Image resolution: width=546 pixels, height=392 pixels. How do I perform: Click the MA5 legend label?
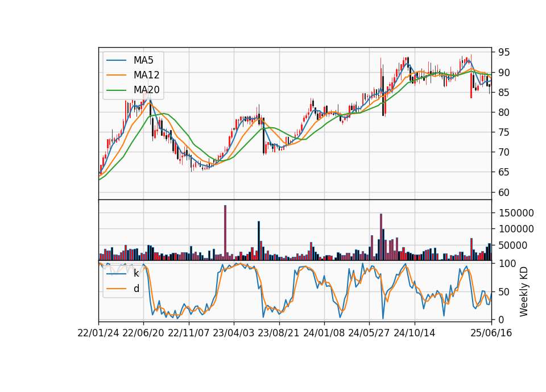click(143, 60)
